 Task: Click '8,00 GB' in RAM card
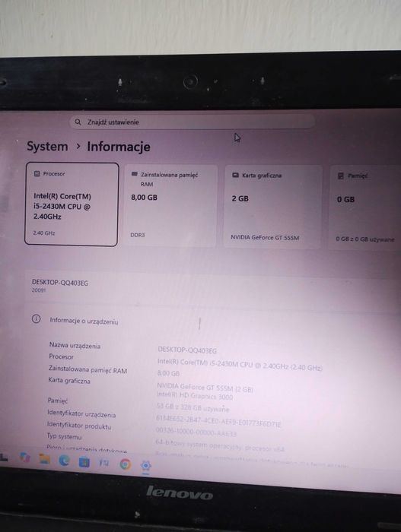pos(144,198)
